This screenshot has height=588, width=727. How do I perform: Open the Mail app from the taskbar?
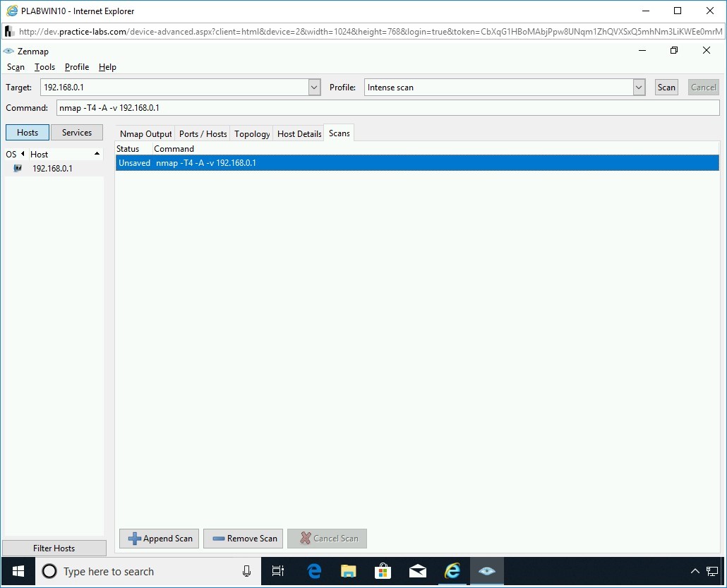[418, 571]
